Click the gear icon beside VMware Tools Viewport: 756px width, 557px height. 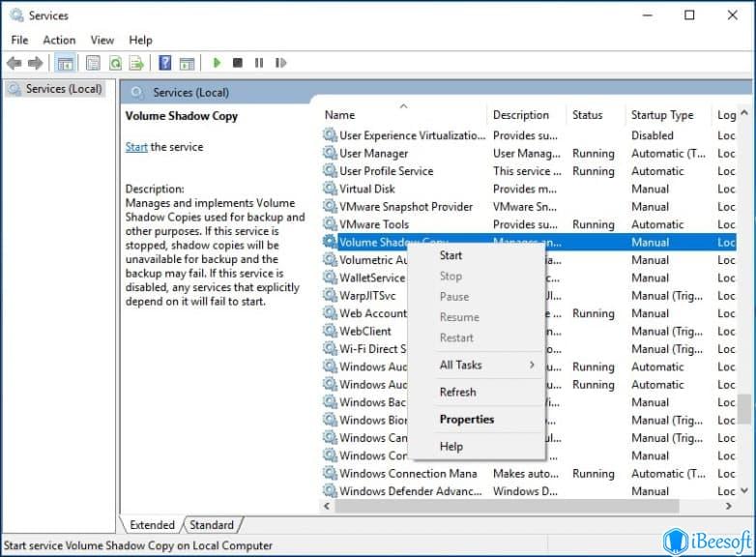click(x=330, y=224)
